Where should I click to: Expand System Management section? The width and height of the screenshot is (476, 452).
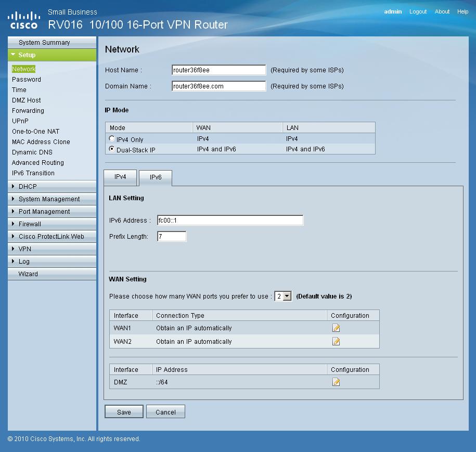52,199
